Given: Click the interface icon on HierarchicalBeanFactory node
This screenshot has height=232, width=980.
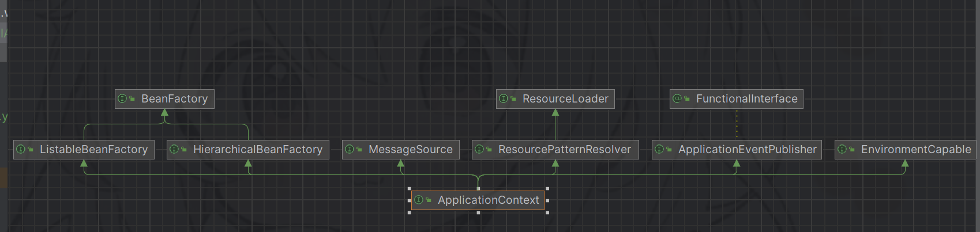Looking at the screenshot, I should coord(174,150).
